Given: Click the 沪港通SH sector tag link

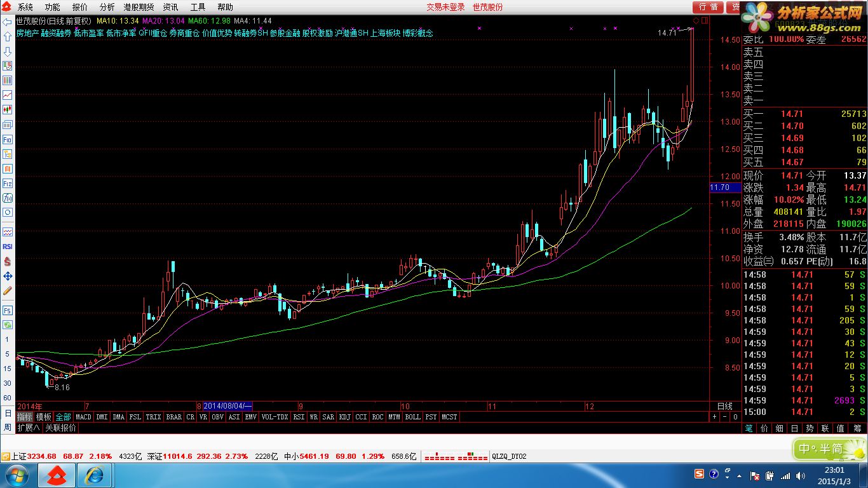Looking at the screenshot, I should tap(351, 33).
